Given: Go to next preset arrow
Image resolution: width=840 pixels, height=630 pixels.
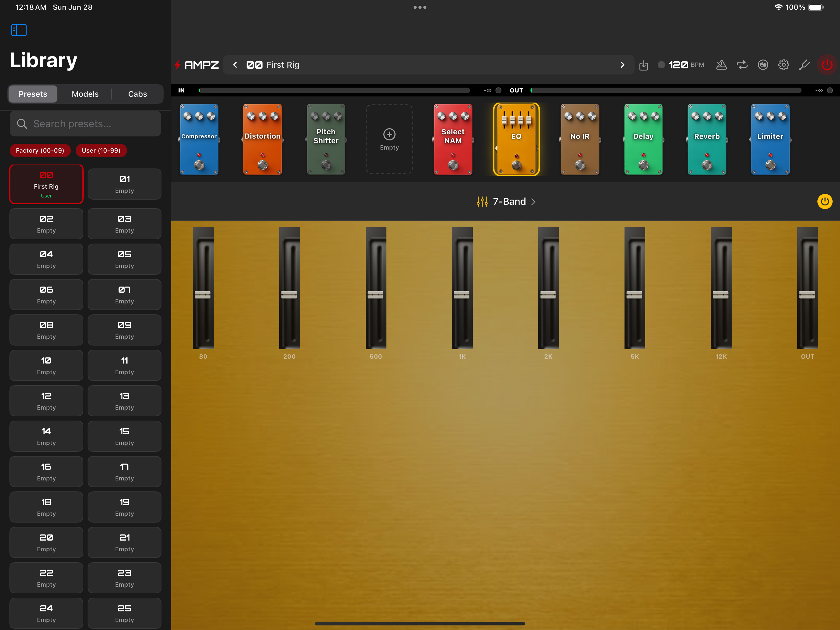Looking at the screenshot, I should 622,65.
